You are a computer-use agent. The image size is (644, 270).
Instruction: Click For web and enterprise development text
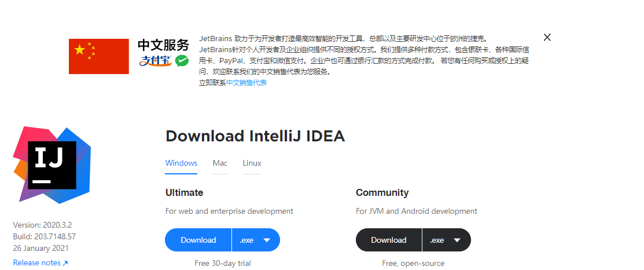click(229, 211)
